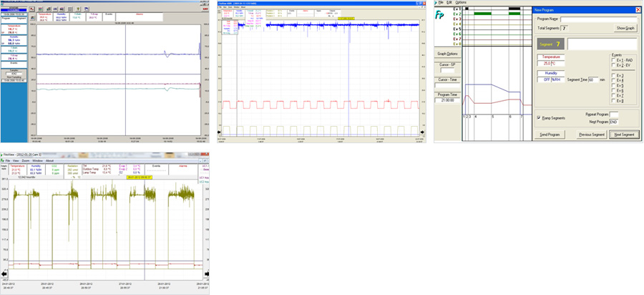Click the Program Time value 21:00:00
This screenshot has height=295, width=644.
pyautogui.click(x=447, y=100)
